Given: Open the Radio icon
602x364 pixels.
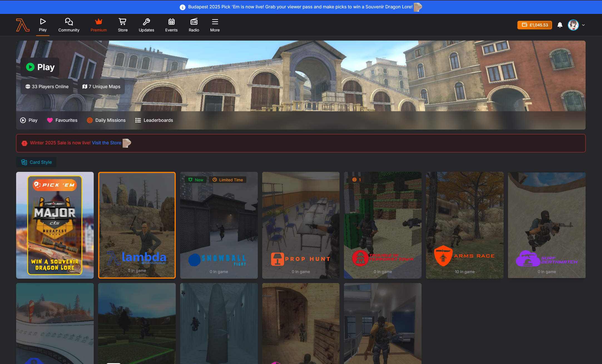Looking at the screenshot, I should [194, 22].
